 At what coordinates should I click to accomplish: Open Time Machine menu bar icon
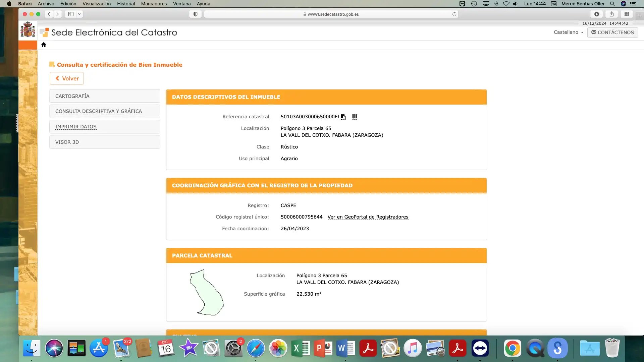click(x=474, y=4)
